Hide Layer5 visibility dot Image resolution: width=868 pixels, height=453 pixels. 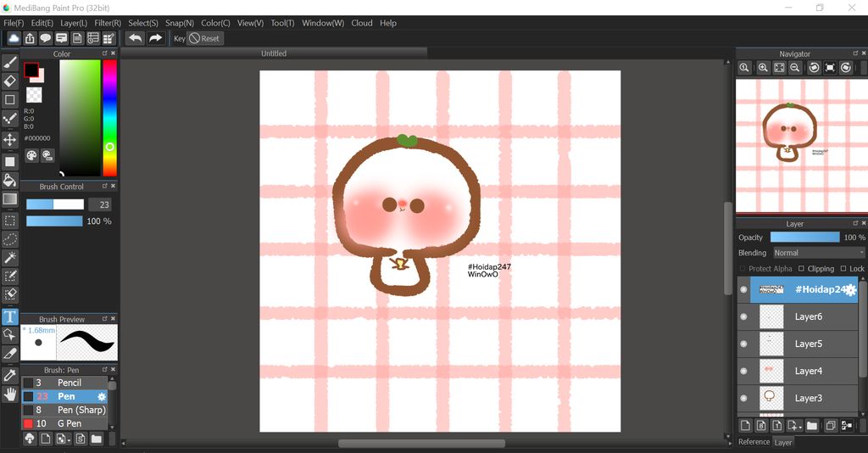click(743, 344)
